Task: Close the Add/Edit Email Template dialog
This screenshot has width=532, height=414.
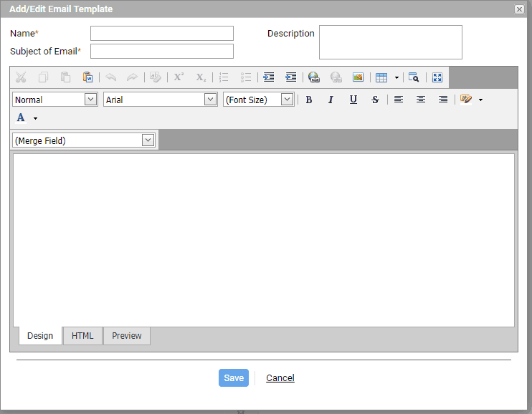Action: 519,9
